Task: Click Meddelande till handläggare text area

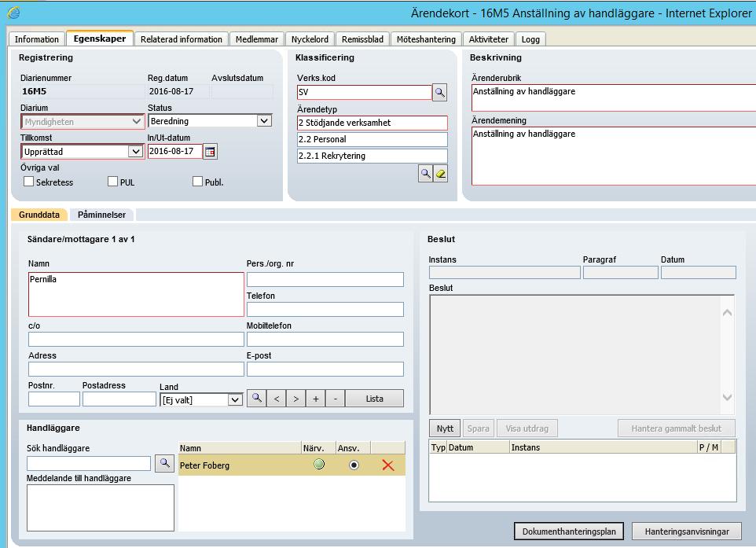Action: click(101, 508)
